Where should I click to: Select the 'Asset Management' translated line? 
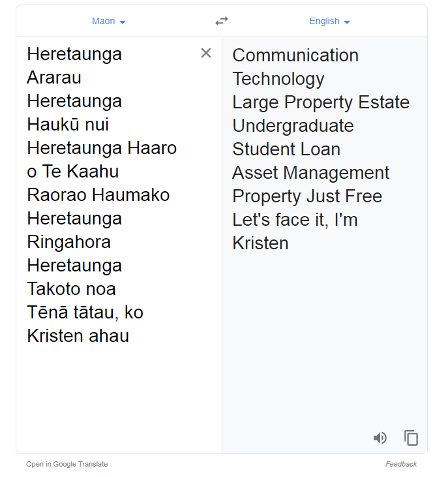pyautogui.click(x=311, y=173)
